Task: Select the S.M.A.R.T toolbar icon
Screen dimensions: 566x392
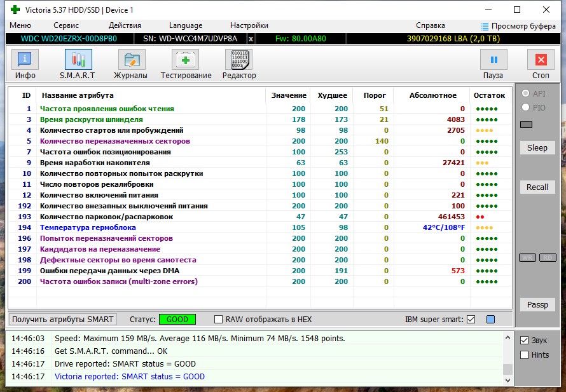Action: 78,59
